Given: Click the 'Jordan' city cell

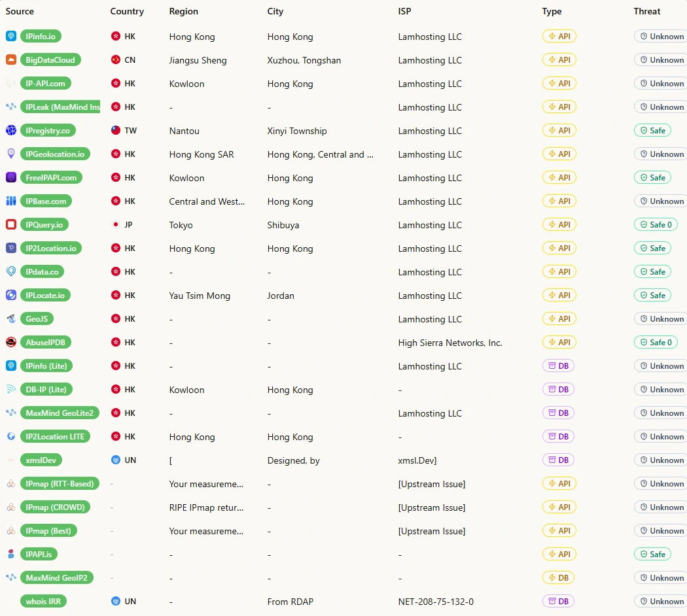Looking at the screenshot, I should [281, 296].
